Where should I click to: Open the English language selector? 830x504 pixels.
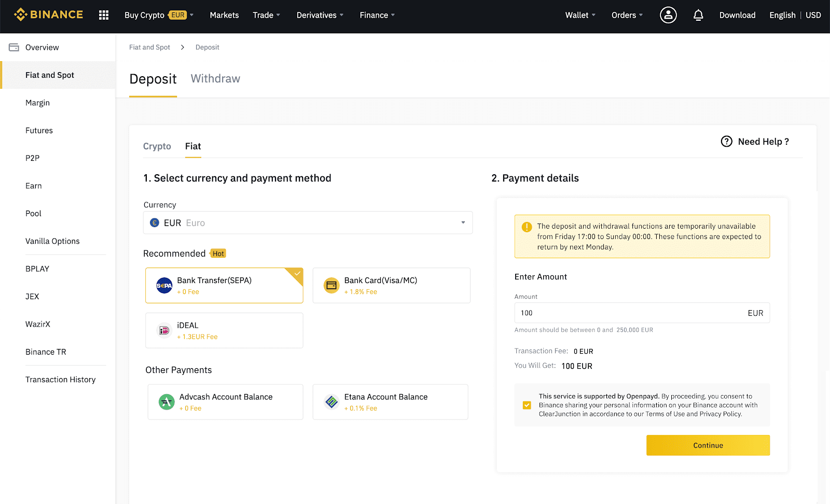[782, 15]
